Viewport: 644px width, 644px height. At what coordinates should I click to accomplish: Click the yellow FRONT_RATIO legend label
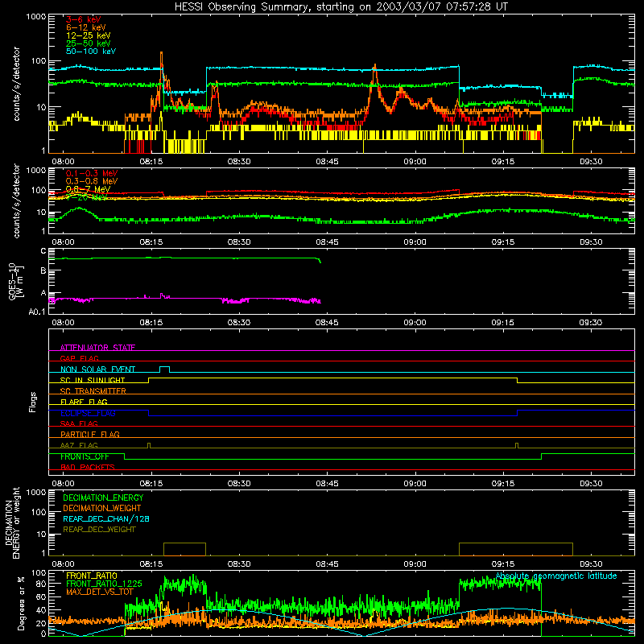[92, 576]
